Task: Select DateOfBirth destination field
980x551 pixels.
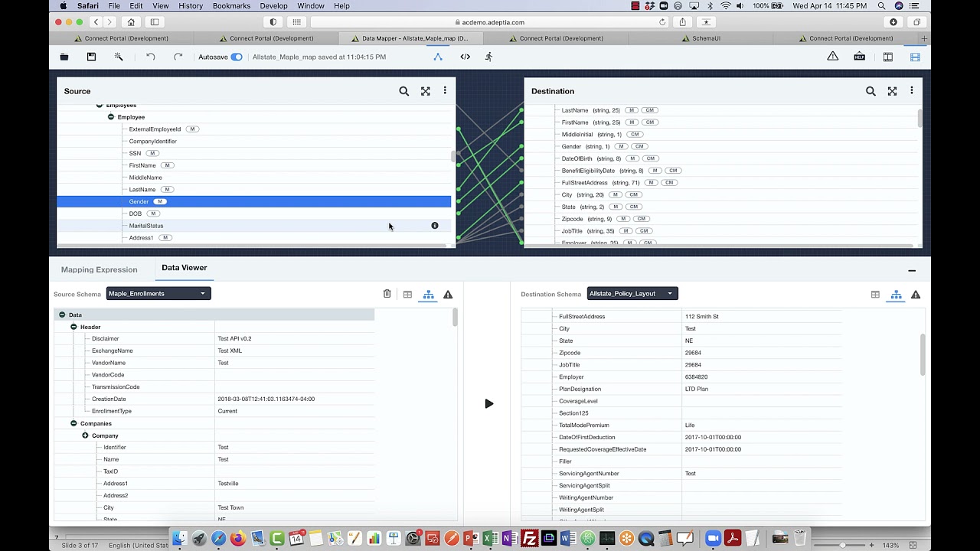Action: pos(577,158)
